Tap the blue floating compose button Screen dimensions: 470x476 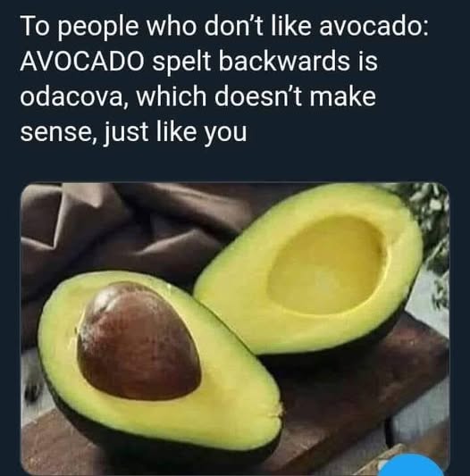(x=411, y=466)
